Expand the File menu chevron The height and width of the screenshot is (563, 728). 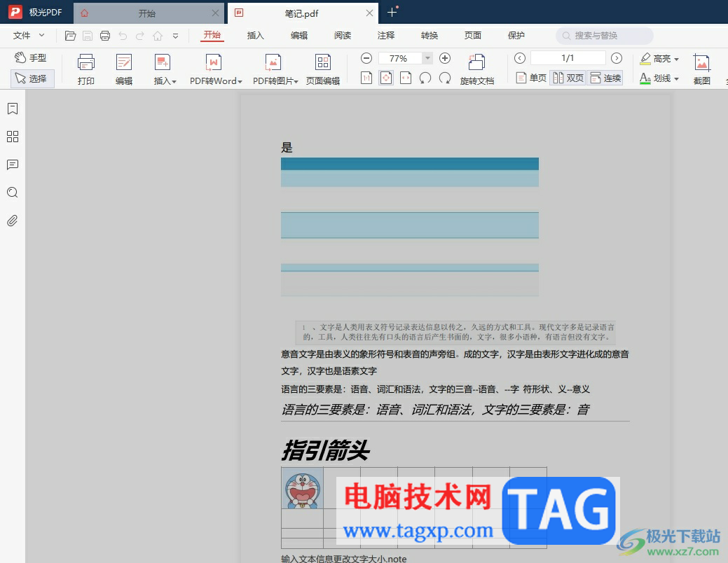point(42,35)
